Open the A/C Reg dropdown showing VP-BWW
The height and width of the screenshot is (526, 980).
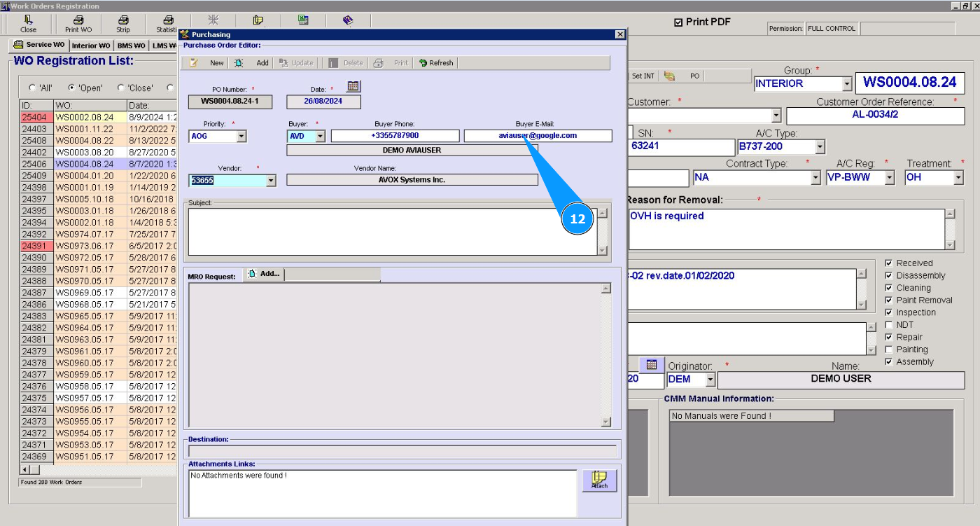tap(890, 177)
